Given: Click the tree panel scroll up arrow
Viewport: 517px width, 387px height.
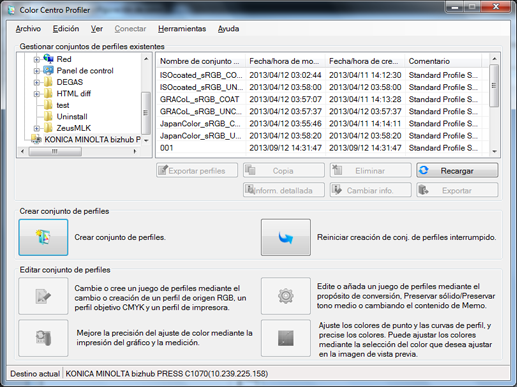Looking at the screenshot, I should point(146,59).
